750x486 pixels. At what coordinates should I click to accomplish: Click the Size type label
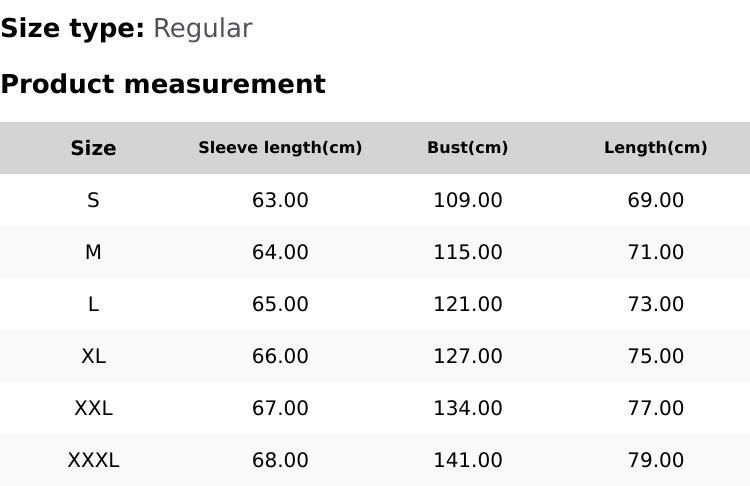tap(72, 29)
